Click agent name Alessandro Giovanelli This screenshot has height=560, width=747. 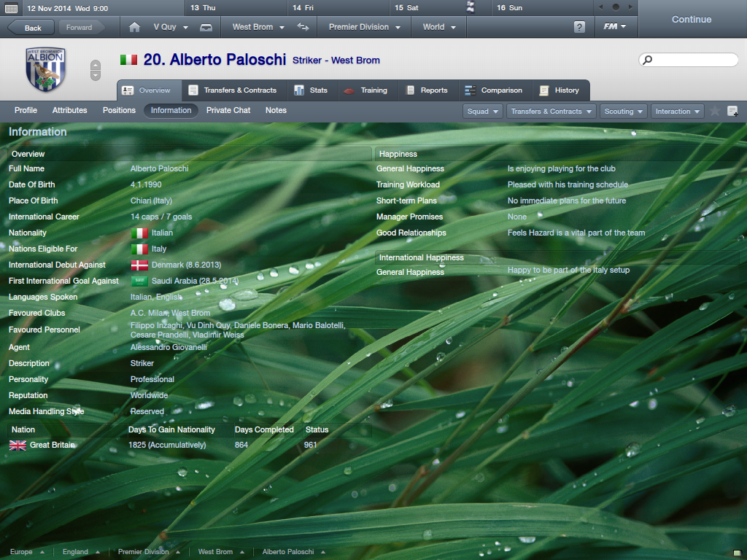[x=169, y=347]
